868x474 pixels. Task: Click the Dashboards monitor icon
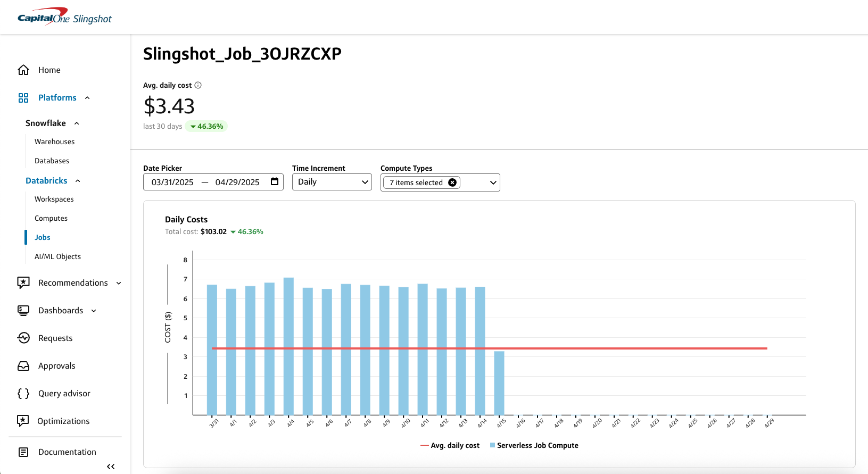23,311
